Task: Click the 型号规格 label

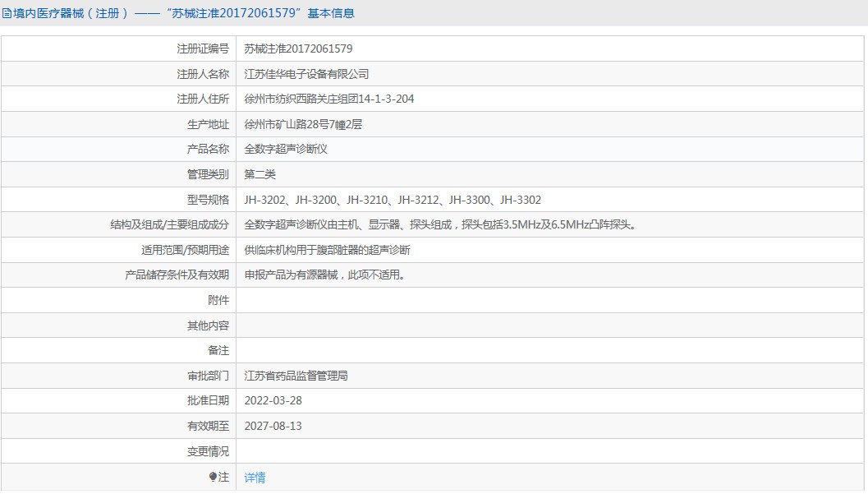Action: point(208,200)
